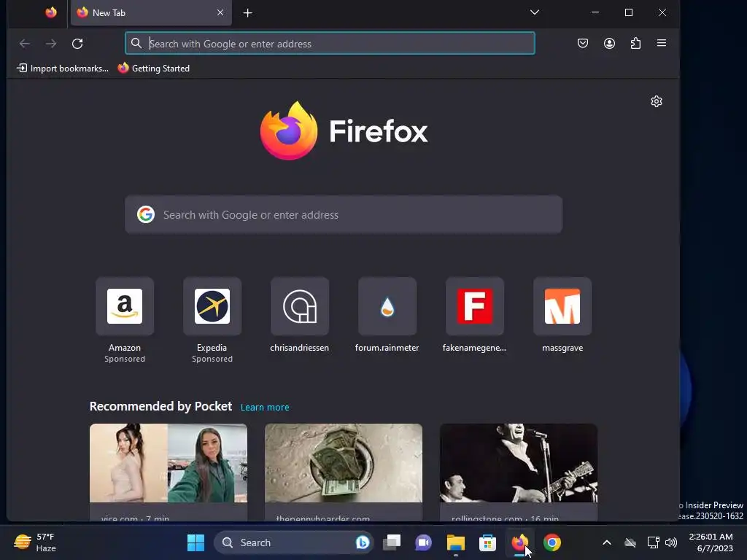Click Learn more link for Pocket
This screenshot has height=560, width=747.
(265, 407)
